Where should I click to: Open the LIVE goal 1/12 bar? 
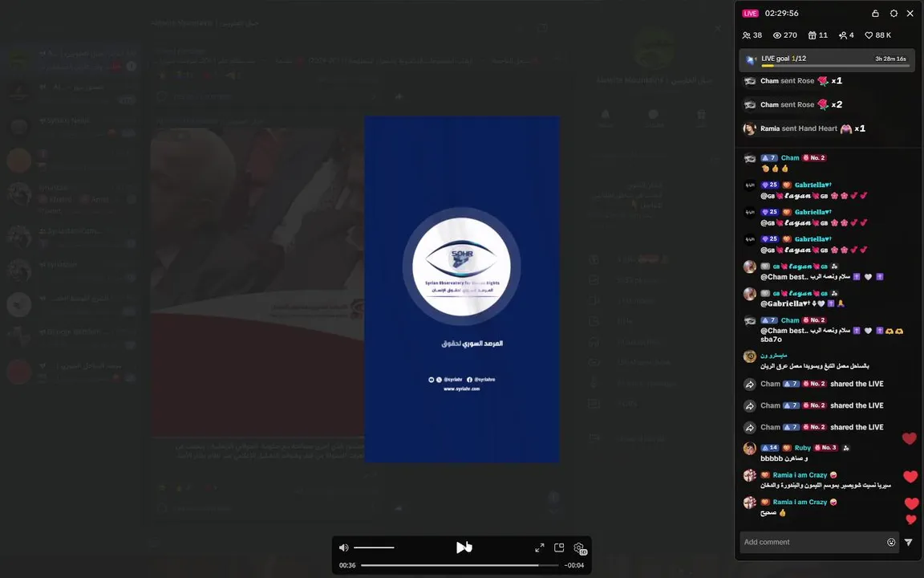coord(827,60)
